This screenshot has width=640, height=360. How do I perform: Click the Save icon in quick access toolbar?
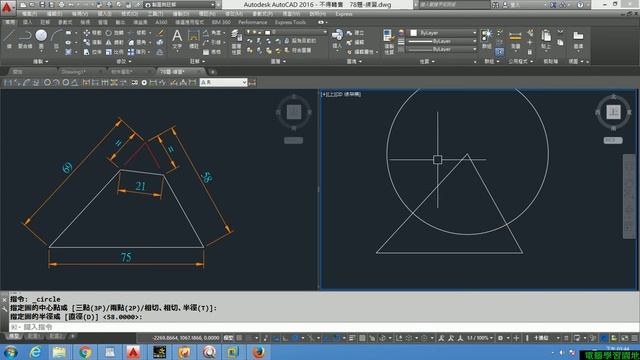point(42,5)
